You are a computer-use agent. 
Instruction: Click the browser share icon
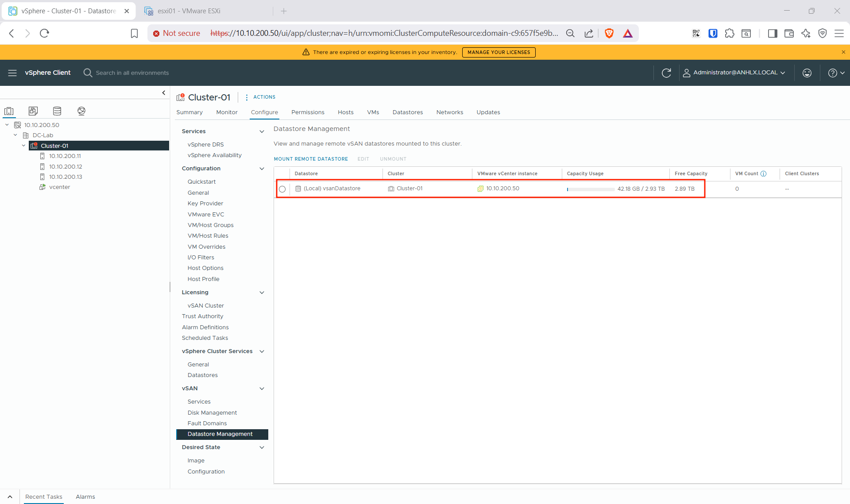589,33
